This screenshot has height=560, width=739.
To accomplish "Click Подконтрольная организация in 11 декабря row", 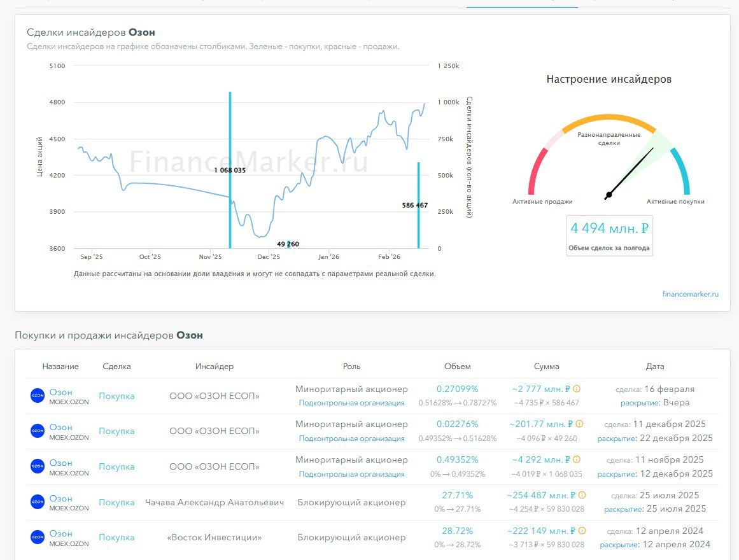I will pos(351,438).
